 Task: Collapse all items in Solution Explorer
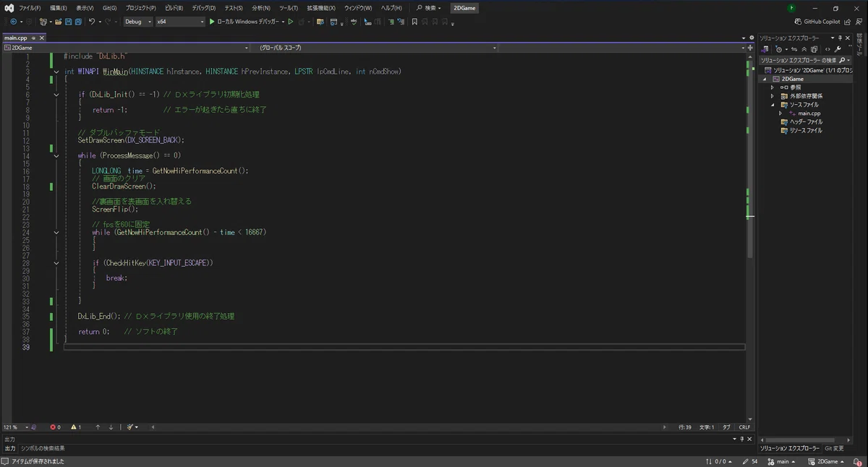tap(804, 49)
